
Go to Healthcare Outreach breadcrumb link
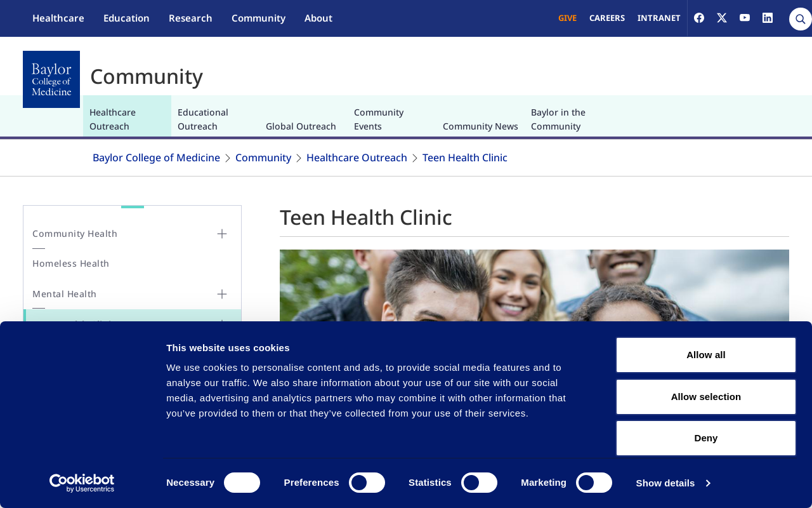[357, 157]
